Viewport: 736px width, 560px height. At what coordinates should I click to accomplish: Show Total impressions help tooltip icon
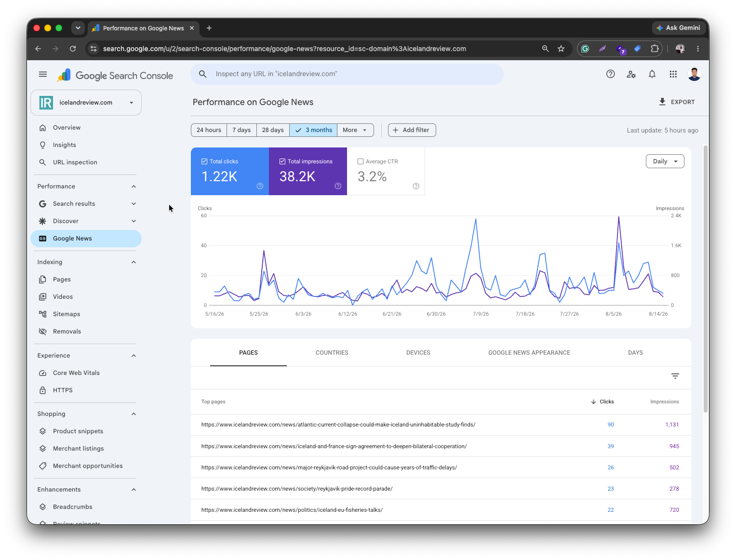pyautogui.click(x=338, y=186)
